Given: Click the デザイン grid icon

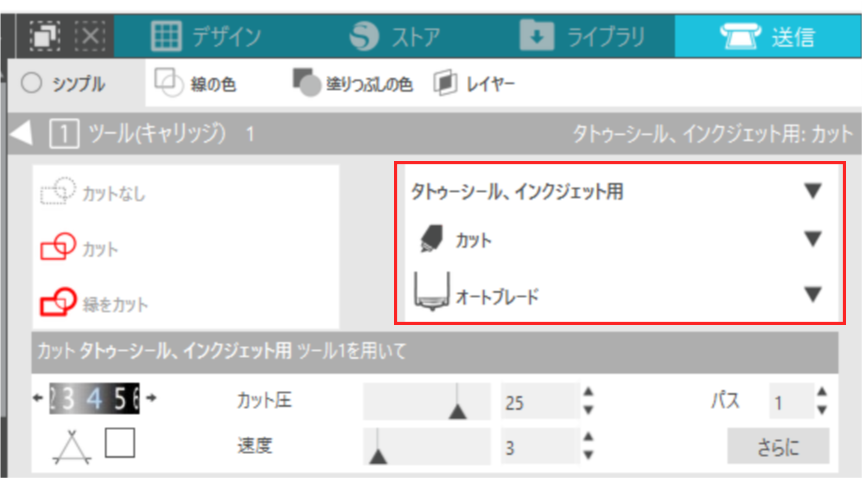Looking at the screenshot, I should (166, 36).
